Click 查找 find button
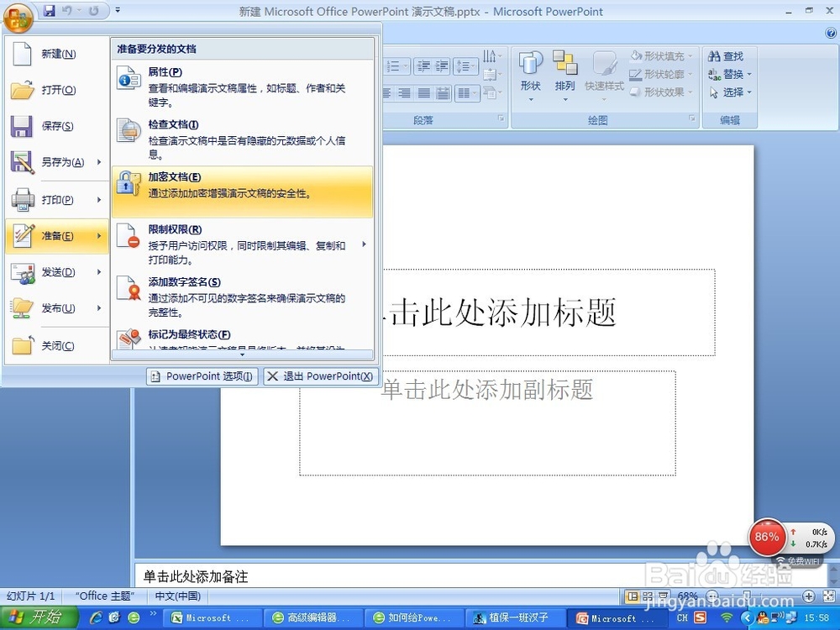Image resolution: width=840 pixels, height=630 pixels. (x=726, y=55)
